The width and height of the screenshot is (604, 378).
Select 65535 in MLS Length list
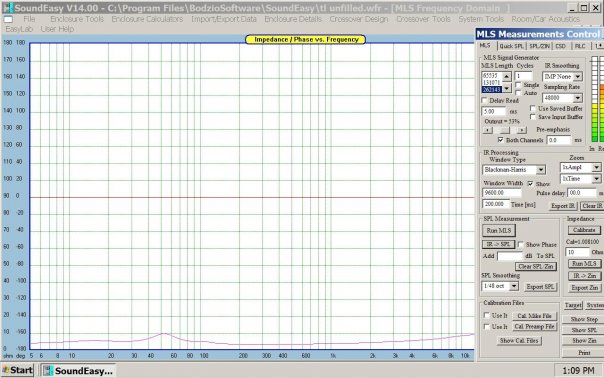click(x=492, y=76)
